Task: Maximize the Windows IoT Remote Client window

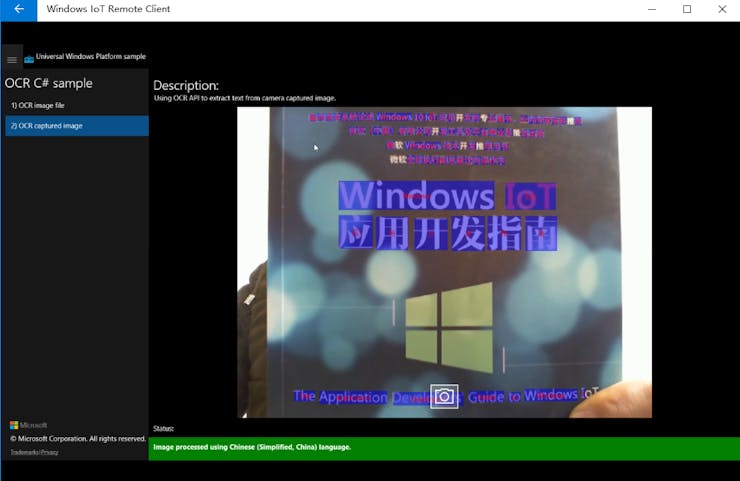Action: [687, 9]
